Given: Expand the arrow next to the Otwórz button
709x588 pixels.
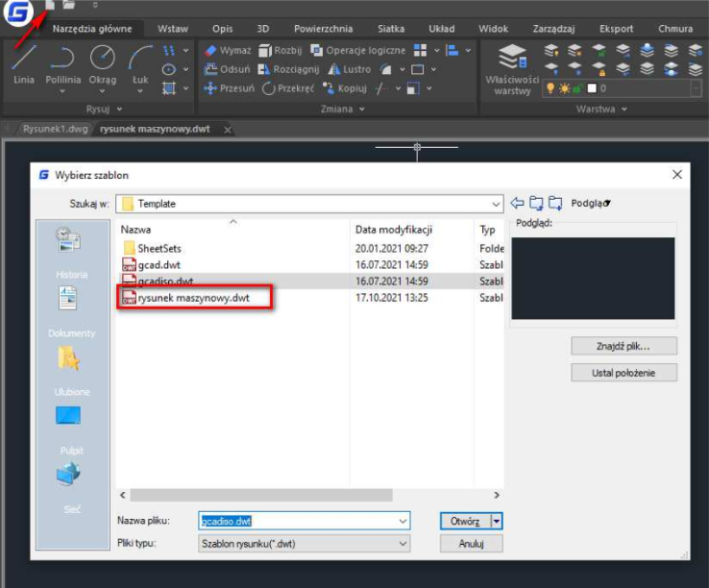Looking at the screenshot, I should [x=497, y=521].
